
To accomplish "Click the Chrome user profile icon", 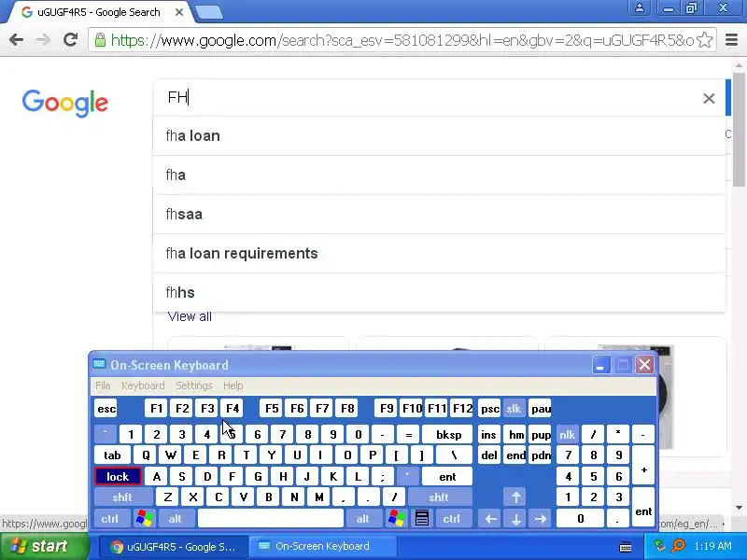I will pos(640,7).
